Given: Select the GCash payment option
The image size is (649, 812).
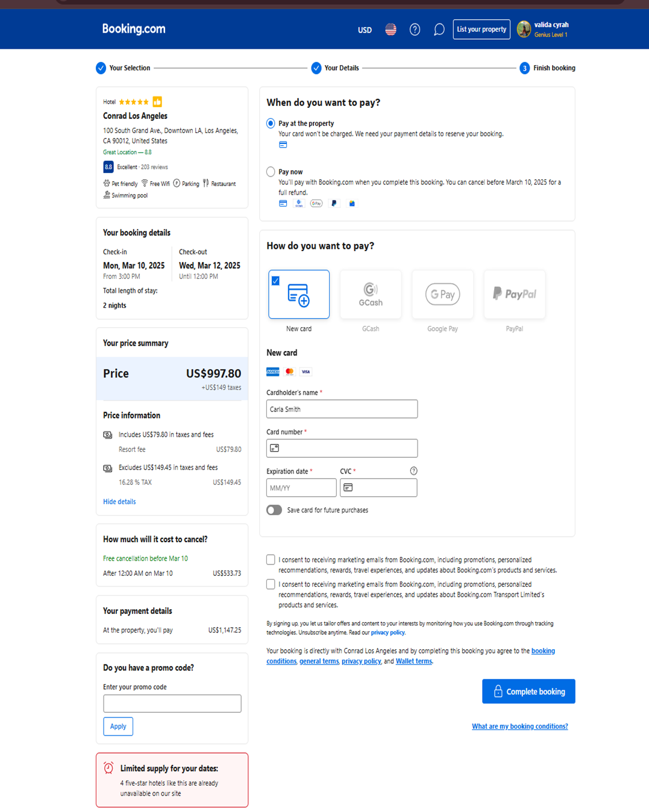Looking at the screenshot, I should [x=371, y=295].
